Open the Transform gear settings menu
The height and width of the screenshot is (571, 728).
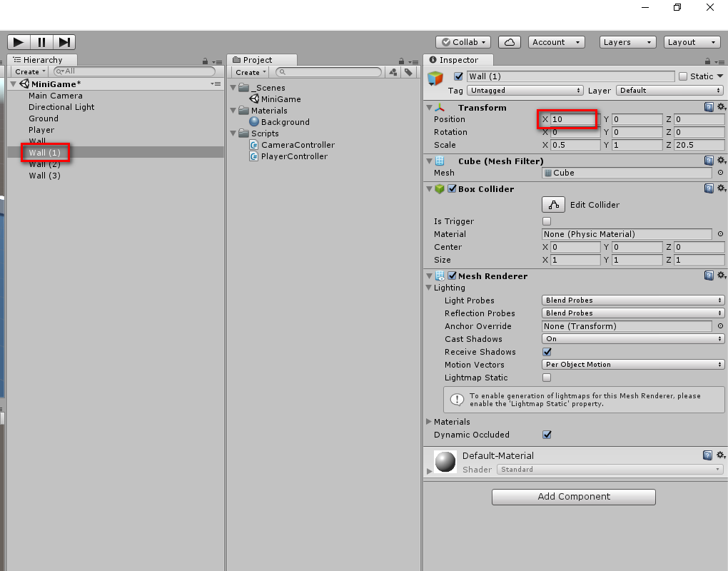point(721,107)
